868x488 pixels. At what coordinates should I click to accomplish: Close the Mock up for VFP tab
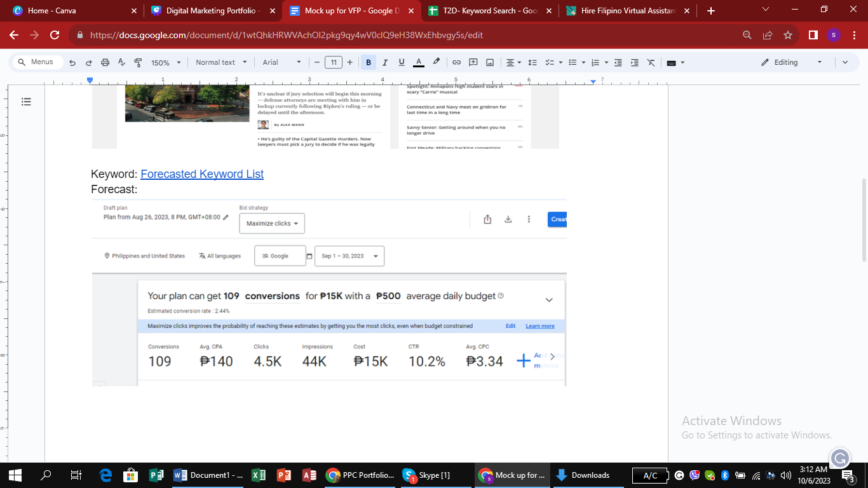click(x=410, y=11)
